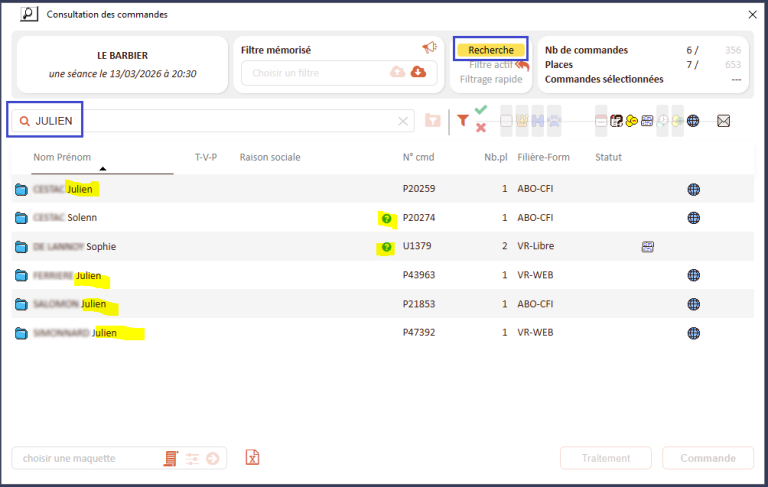Click the globe icon on row P20259
The width and height of the screenshot is (768, 487).
point(694,190)
